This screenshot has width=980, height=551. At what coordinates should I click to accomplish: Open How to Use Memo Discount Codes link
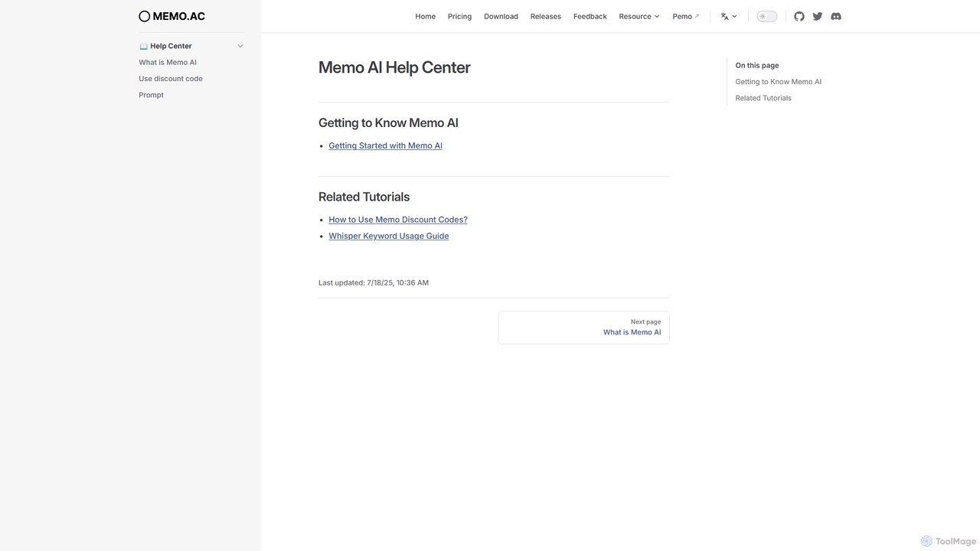398,220
